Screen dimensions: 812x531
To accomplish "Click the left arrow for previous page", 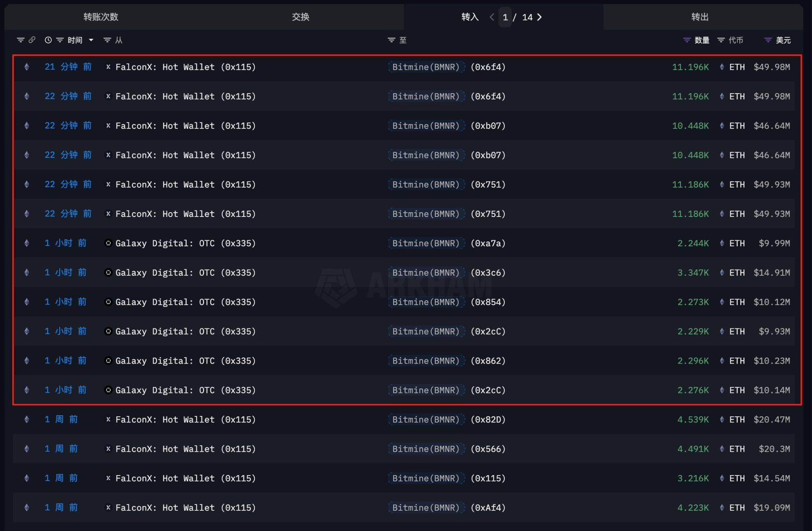I will click(491, 17).
